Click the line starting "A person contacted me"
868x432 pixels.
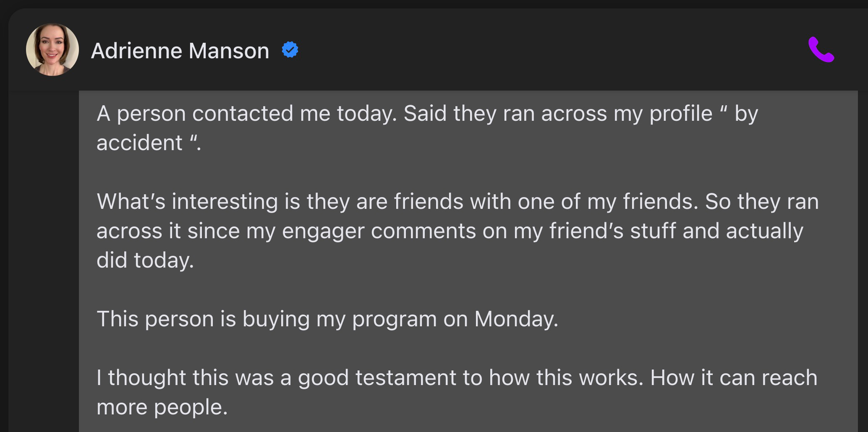pyautogui.click(x=427, y=114)
